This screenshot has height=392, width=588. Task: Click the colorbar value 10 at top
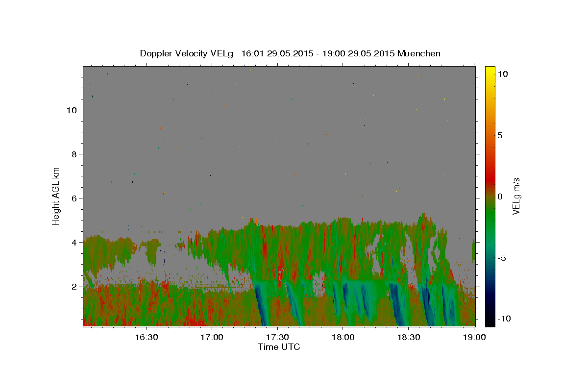(x=503, y=74)
